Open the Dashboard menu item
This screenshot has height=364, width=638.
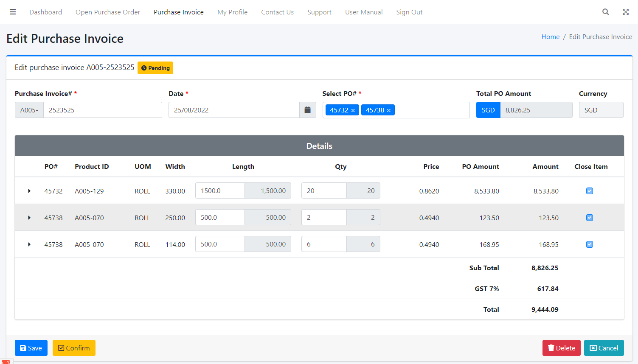coord(45,12)
